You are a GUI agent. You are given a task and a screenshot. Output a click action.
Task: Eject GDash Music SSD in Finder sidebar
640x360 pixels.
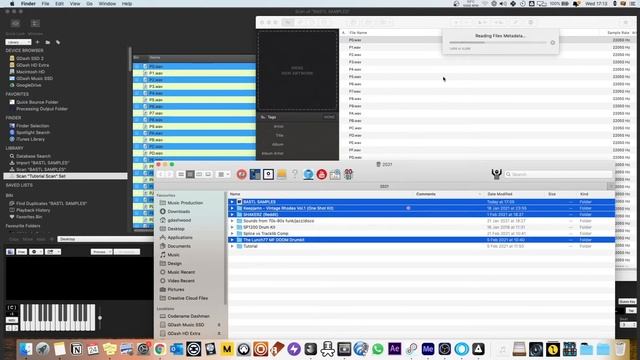tap(219, 325)
